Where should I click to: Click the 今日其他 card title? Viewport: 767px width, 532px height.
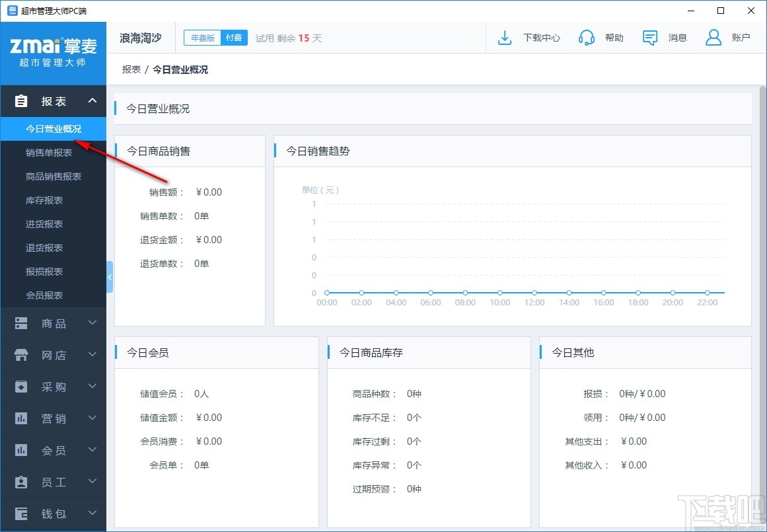573,352
